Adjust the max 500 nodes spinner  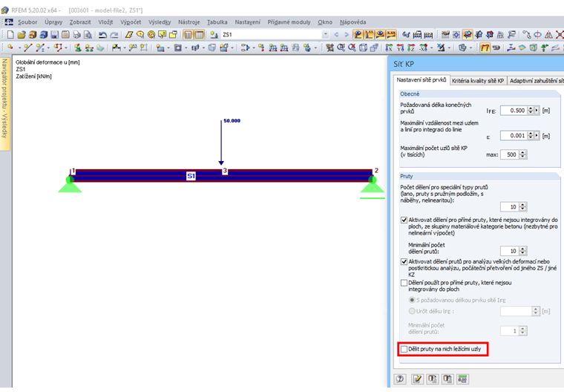tap(523, 154)
